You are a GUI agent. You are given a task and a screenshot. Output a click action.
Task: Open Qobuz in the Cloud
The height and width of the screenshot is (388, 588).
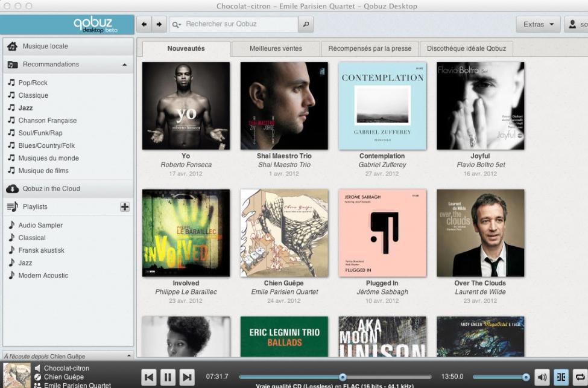click(68, 189)
